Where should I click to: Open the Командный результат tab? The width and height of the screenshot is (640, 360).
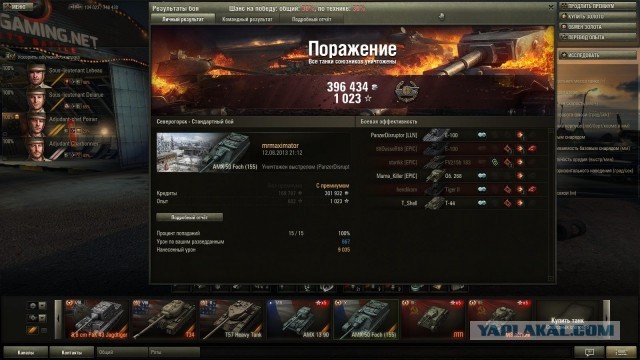click(x=247, y=19)
